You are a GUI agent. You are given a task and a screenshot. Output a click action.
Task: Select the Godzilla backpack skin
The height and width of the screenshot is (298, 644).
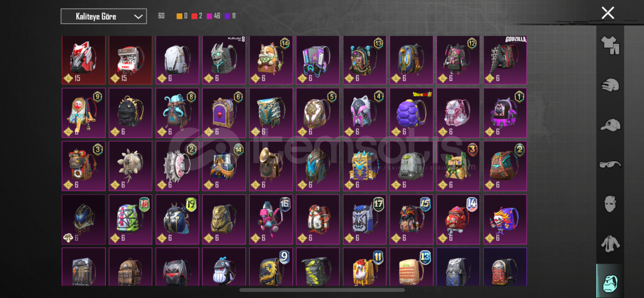pos(505,60)
